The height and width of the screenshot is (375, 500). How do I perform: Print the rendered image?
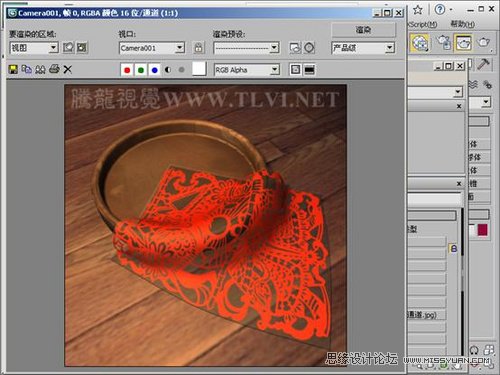pos(54,69)
